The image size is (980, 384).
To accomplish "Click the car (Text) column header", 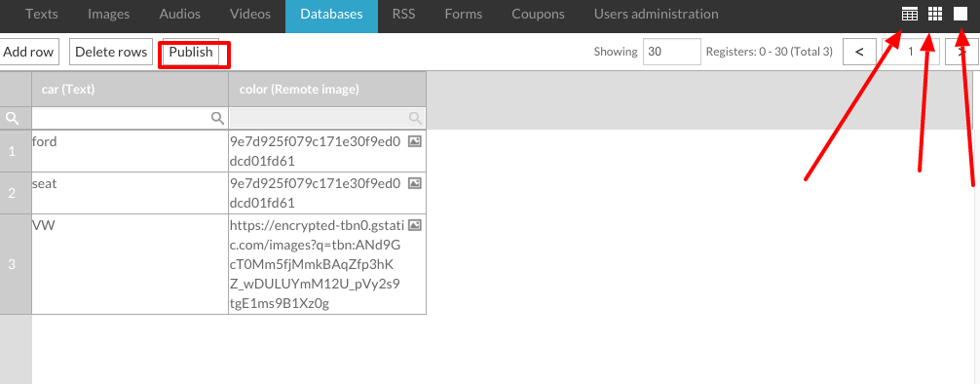I will point(130,90).
